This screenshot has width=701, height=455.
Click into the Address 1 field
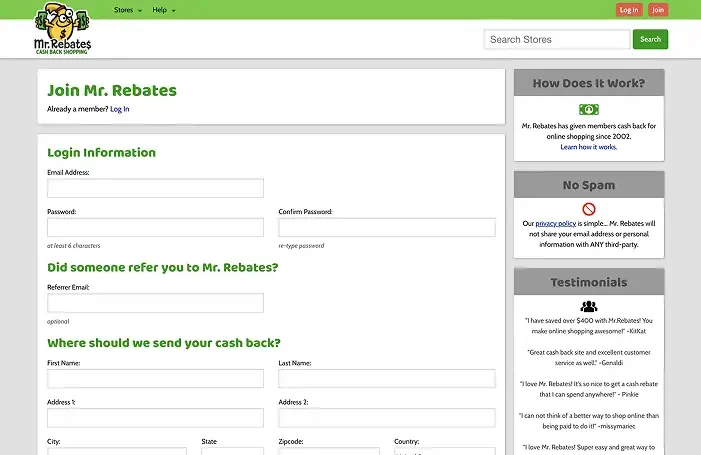click(155, 418)
